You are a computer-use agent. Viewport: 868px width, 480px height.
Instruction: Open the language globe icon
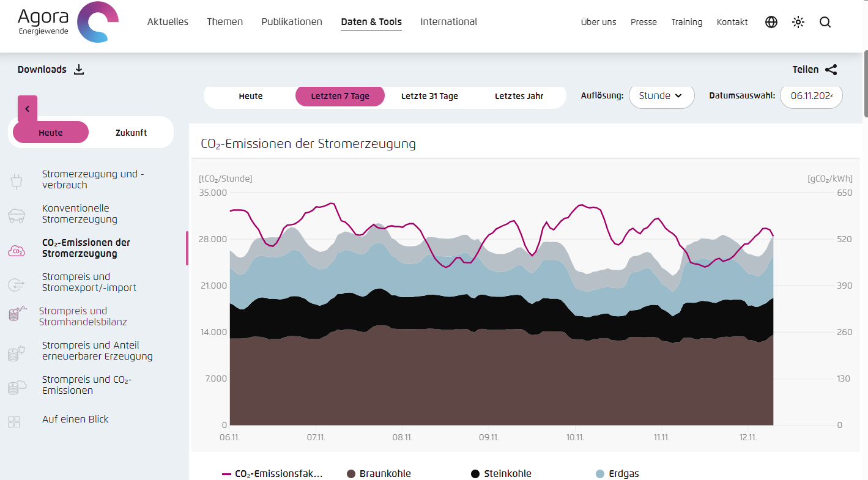[x=771, y=22]
